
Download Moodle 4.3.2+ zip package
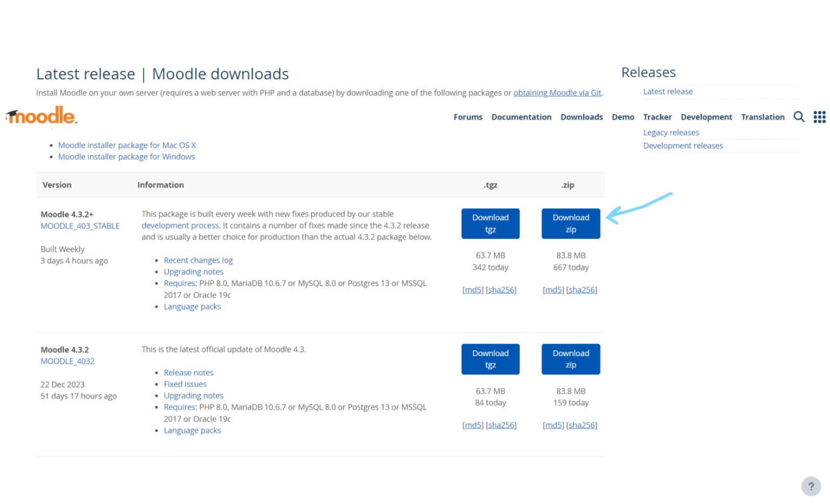coord(571,224)
